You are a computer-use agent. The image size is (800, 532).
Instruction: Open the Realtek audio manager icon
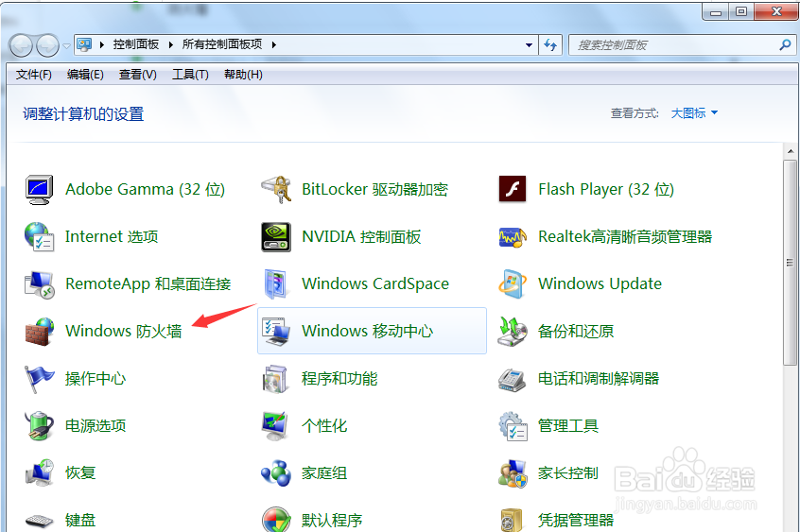point(513,236)
